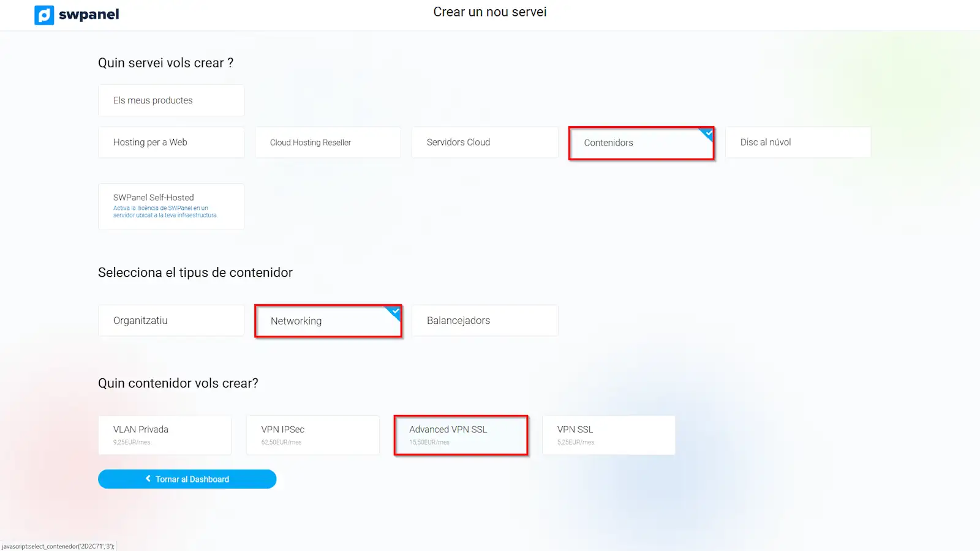Select the Servidors Cloud option
This screenshot has width=980, height=551.
tap(484, 143)
